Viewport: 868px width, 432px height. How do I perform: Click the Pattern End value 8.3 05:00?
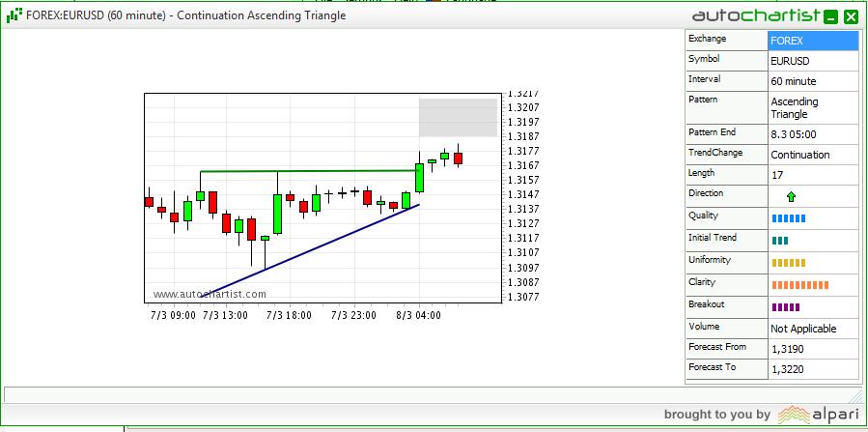pyautogui.click(x=794, y=134)
